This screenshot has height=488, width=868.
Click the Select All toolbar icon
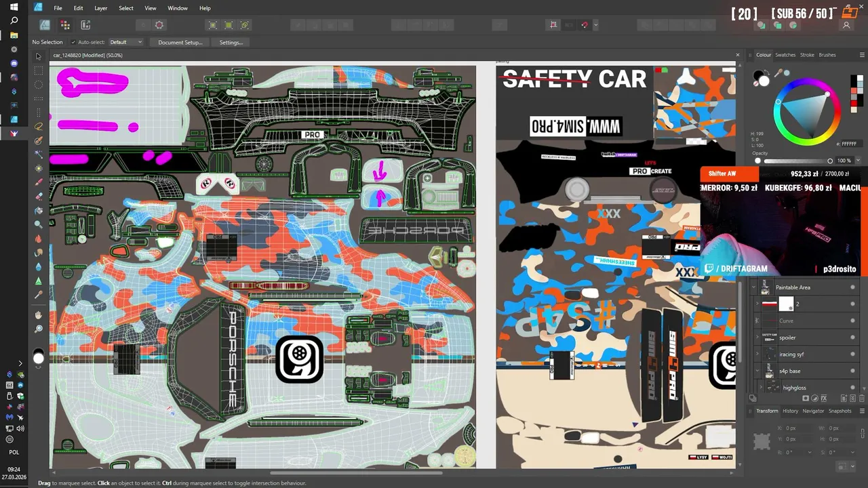coord(212,25)
